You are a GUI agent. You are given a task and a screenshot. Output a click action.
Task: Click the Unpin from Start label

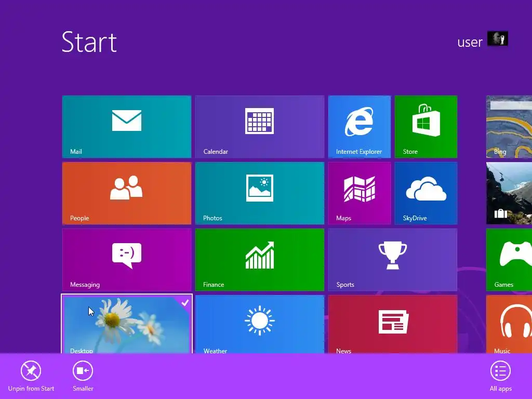click(x=31, y=389)
